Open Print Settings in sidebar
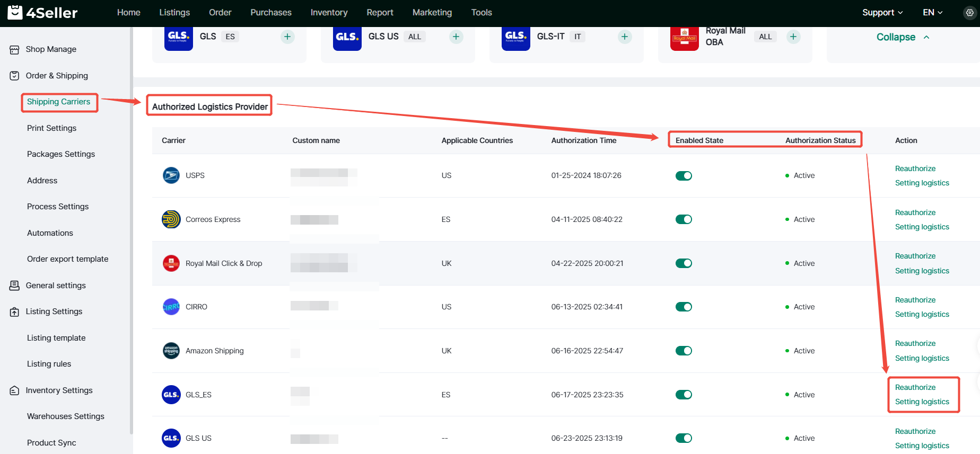This screenshot has height=454, width=980. (x=52, y=128)
